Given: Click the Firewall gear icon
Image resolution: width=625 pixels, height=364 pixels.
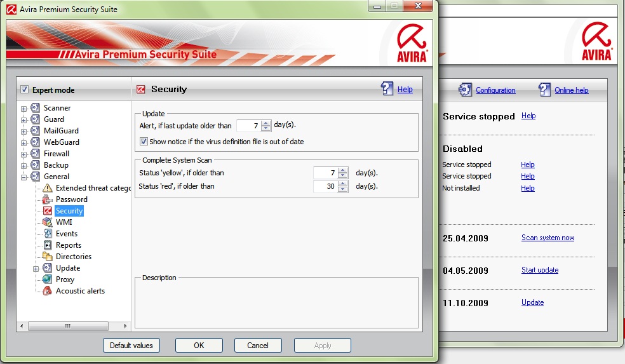Looking at the screenshot, I should (x=35, y=154).
